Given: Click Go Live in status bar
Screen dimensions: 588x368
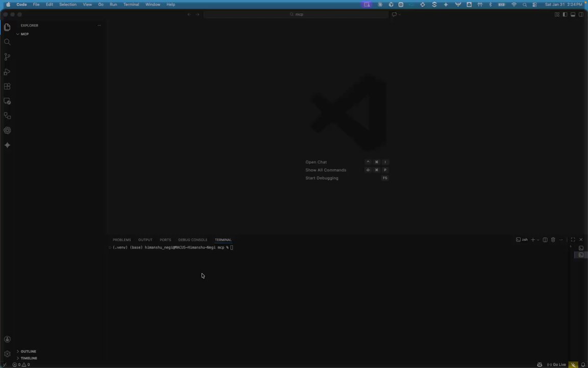Looking at the screenshot, I should (x=556, y=364).
